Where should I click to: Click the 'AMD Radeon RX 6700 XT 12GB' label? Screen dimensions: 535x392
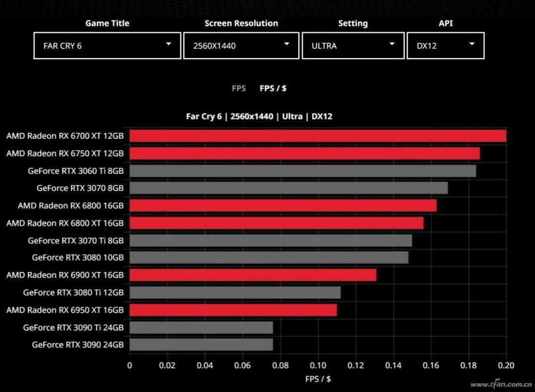(65, 136)
